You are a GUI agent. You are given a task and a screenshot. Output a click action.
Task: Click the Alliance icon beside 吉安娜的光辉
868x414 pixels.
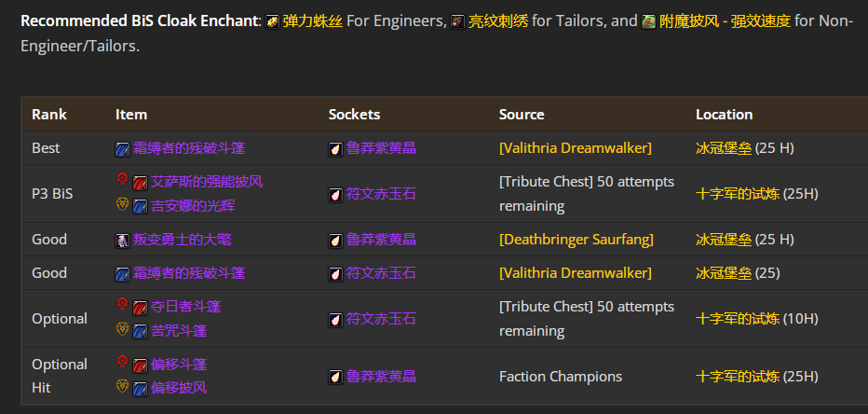click(x=122, y=204)
